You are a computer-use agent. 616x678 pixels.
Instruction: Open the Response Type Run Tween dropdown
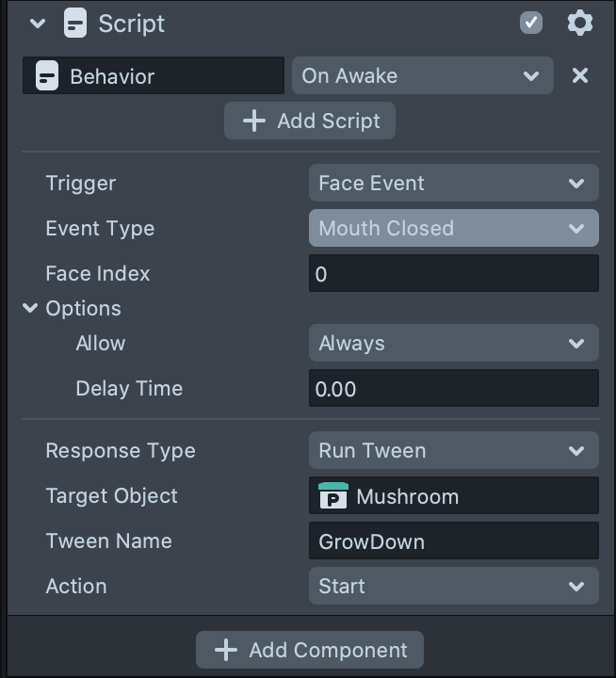click(453, 451)
